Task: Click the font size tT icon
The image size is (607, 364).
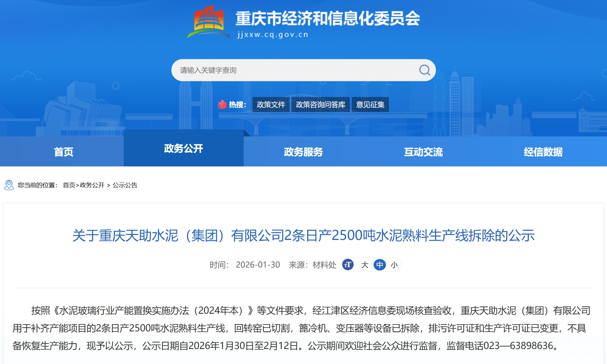Action: (348, 265)
